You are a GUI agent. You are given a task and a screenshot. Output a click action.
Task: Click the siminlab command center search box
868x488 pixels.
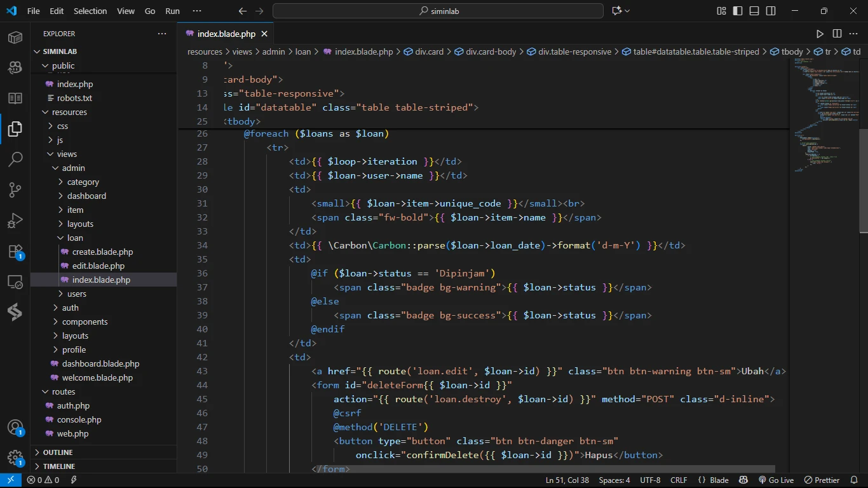438,11
